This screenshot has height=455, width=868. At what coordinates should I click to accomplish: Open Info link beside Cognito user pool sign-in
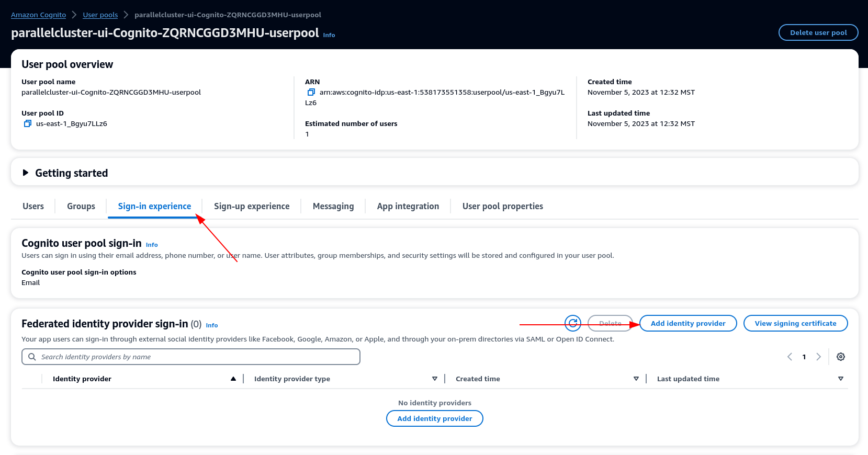coord(152,245)
